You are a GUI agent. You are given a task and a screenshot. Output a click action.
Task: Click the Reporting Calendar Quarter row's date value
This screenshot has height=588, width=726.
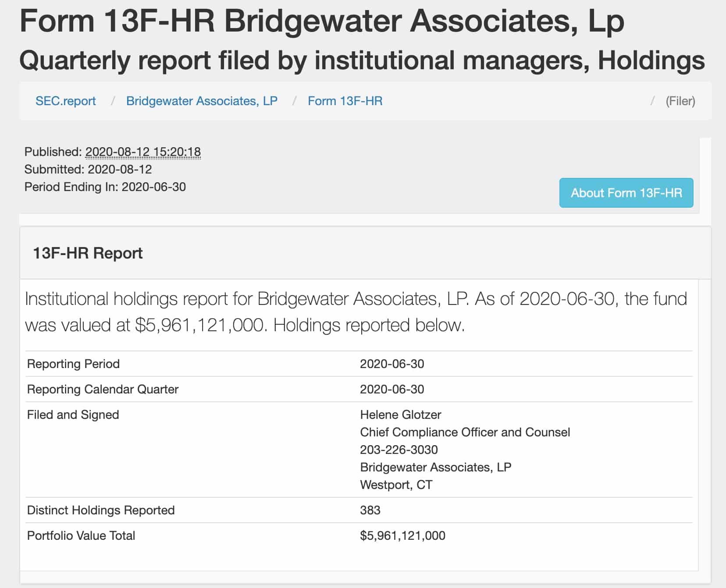[392, 390]
